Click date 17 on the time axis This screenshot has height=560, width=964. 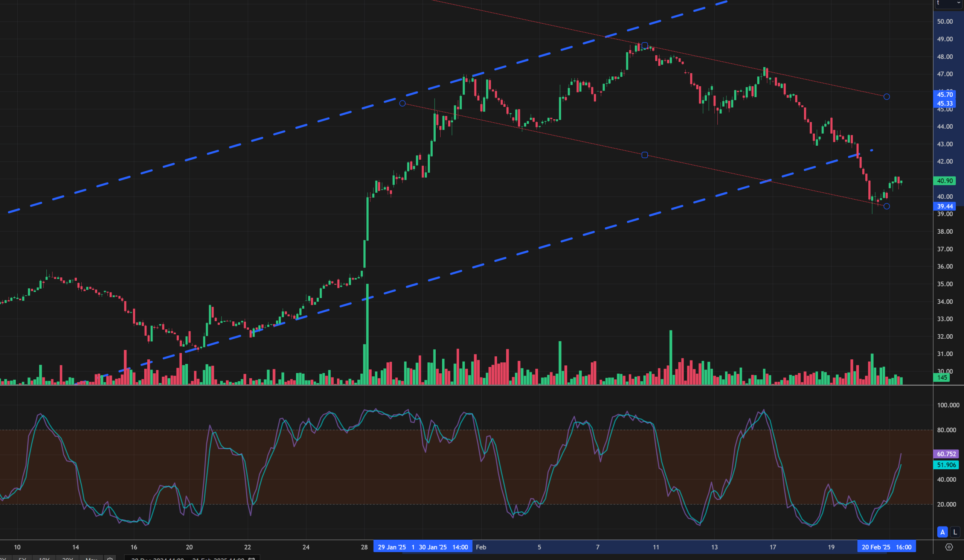pyautogui.click(x=773, y=547)
